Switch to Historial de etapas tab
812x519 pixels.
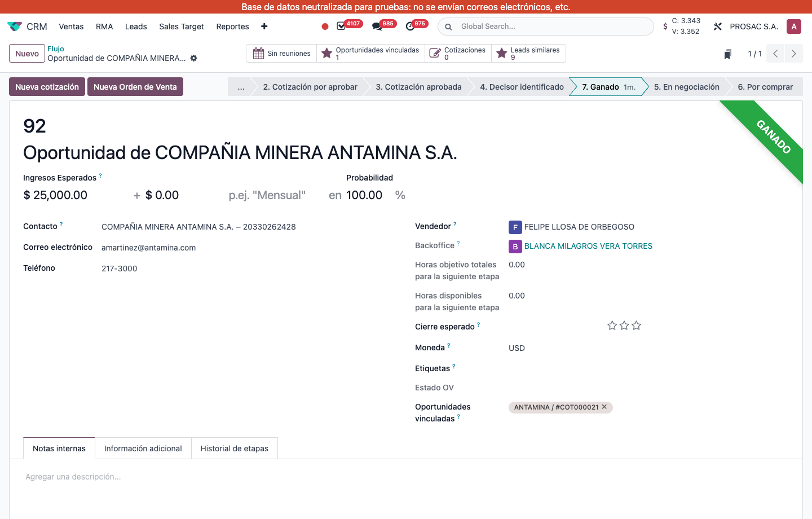[x=235, y=448]
